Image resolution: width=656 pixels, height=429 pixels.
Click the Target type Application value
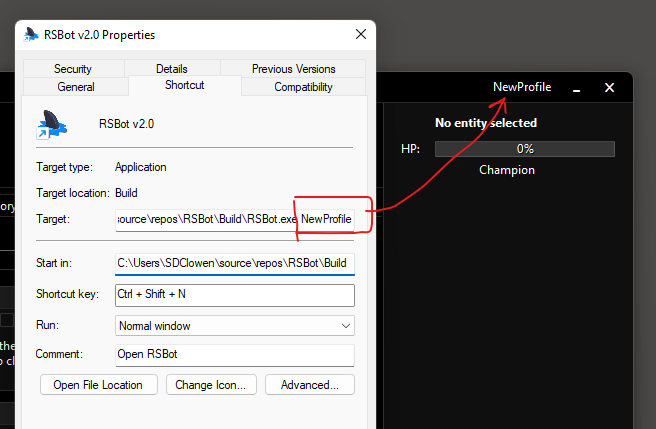tap(141, 167)
